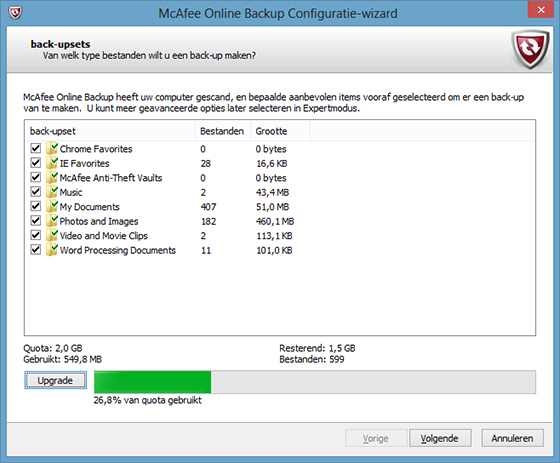Click the 28 file count value
This screenshot has width=560, height=463.
[x=206, y=164]
